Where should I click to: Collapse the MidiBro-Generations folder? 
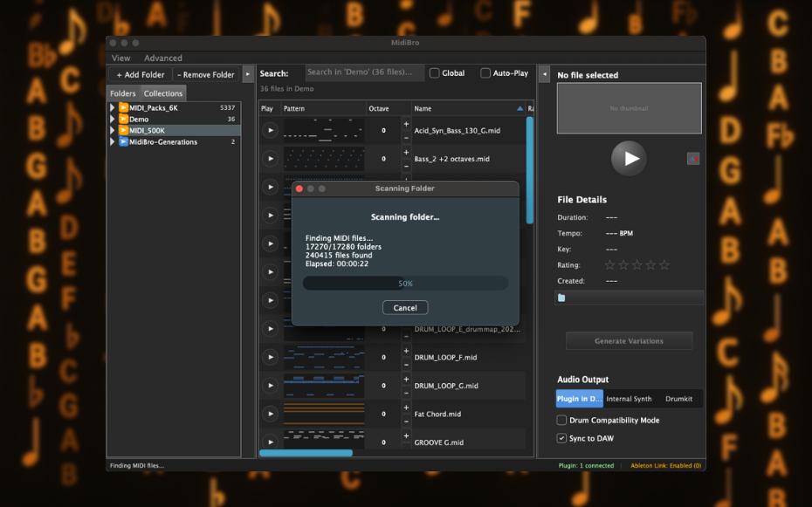point(111,140)
